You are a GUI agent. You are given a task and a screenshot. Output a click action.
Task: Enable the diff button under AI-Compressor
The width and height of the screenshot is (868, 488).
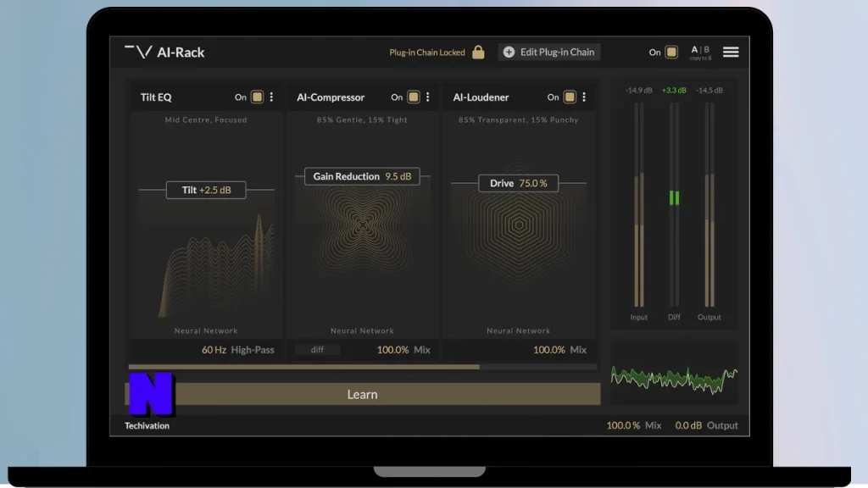(317, 350)
